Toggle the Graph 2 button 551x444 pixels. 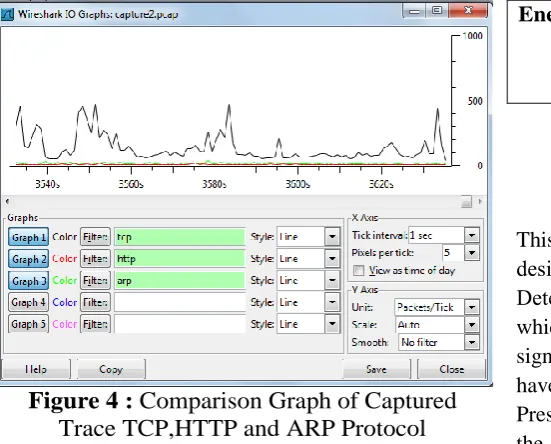[x=28, y=259]
